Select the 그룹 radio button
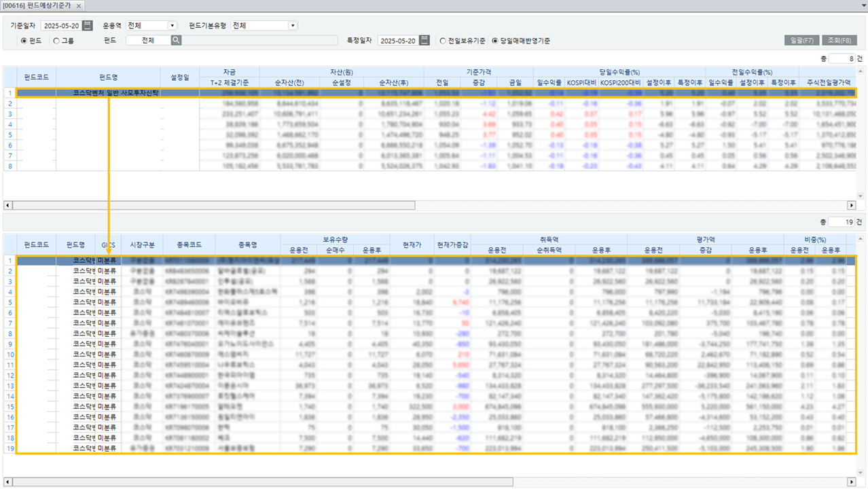The image size is (868, 489). click(x=56, y=41)
